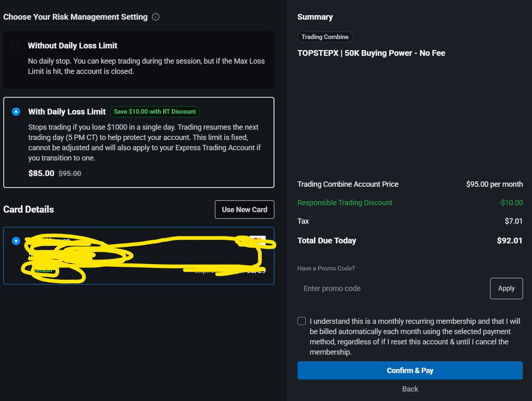Viewport: 532px width, 401px height.
Task: Click the Trading Combine tag in Summary
Action: click(325, 37)
